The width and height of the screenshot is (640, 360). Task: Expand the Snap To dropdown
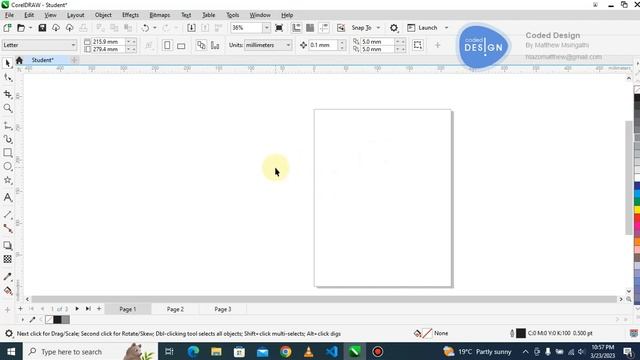[x=378, y=28]
